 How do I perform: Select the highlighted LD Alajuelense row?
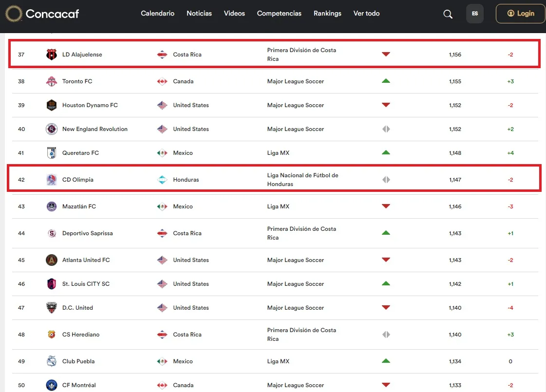(x=273, y=54)
